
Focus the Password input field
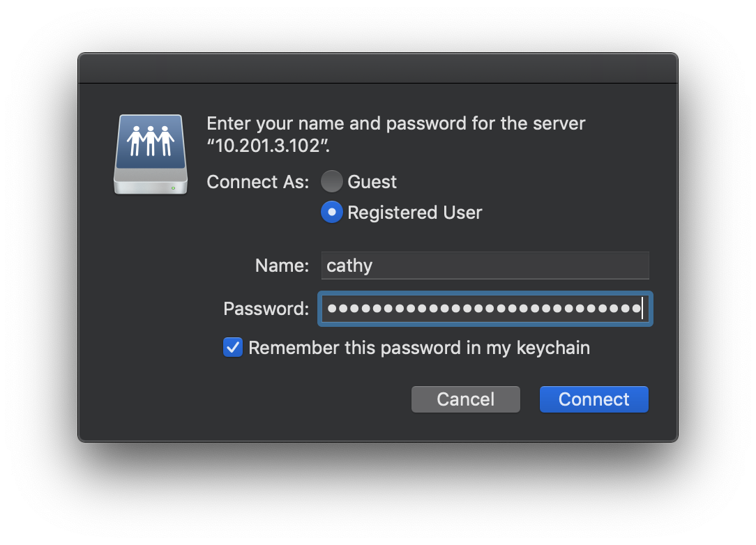[485, 309]
